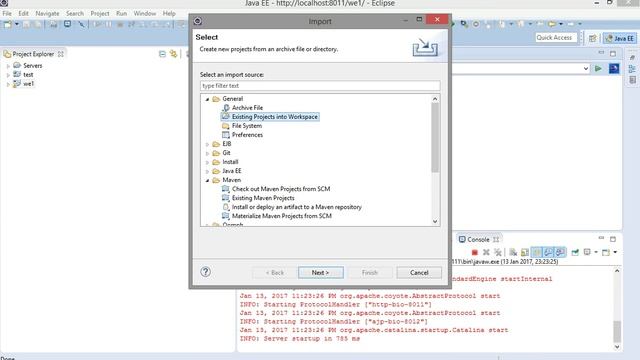
Task: Expand the EJB folder
Action: click(207, 144)
